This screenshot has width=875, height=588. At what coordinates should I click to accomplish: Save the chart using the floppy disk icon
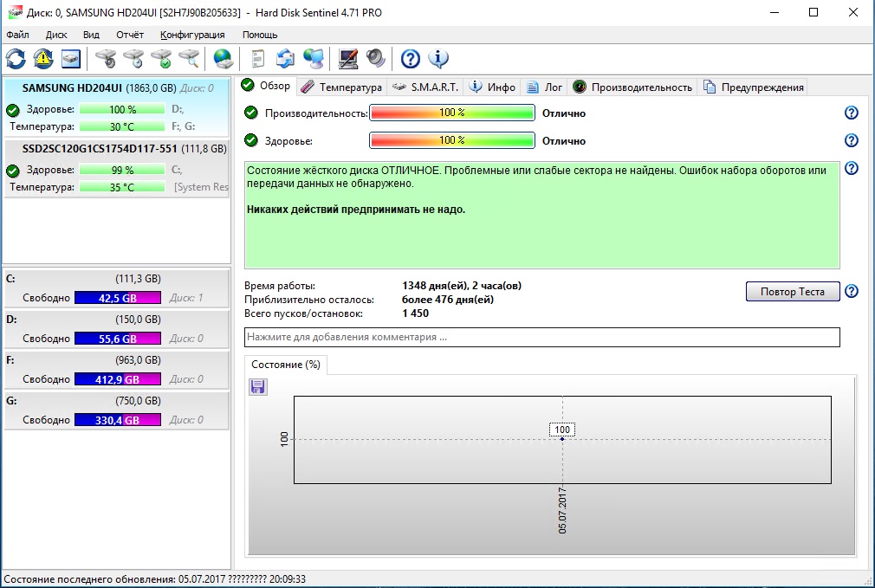tap(257, 386)
